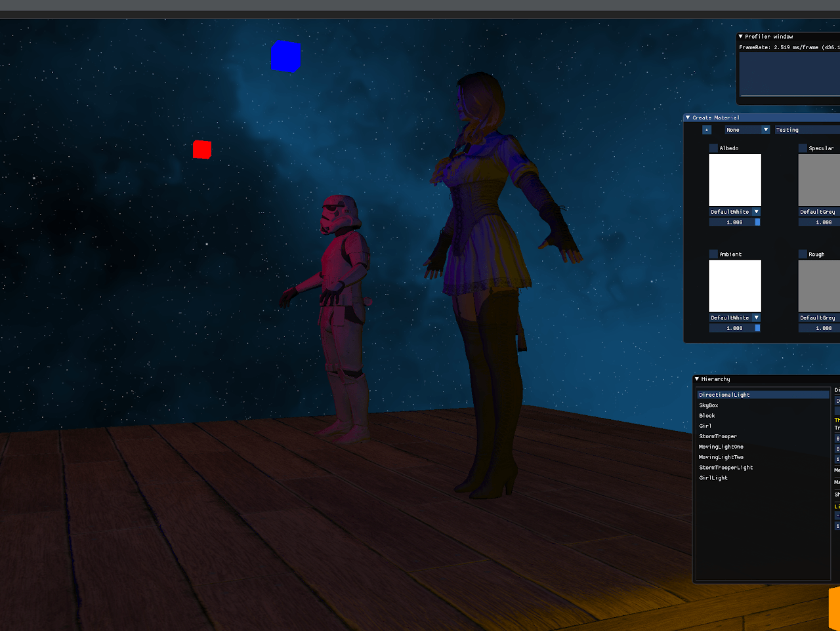Enable the Albedo texture checkbox
This screenshot has width=840, height=631.
713,148
